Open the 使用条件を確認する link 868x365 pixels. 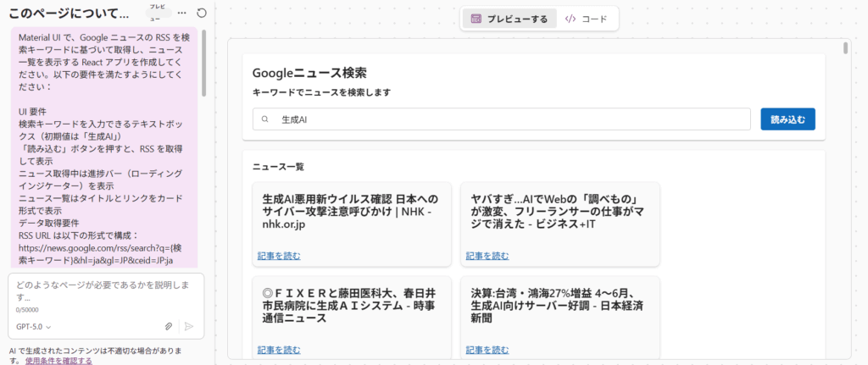[58, 360]
